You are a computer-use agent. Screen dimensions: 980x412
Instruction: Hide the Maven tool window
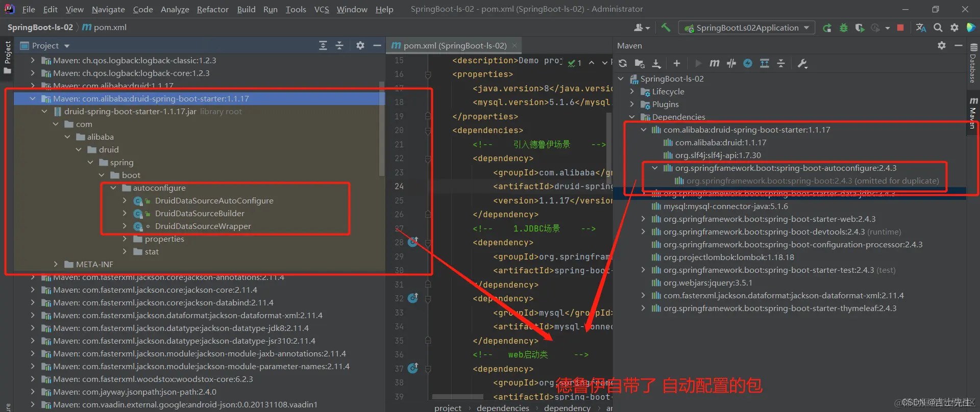[x=959, y=45]
